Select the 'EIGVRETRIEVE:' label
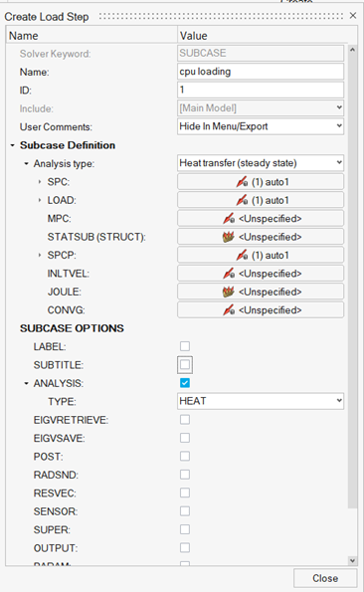The height and width of the screenshot is (592, 364). click(71, 420)
